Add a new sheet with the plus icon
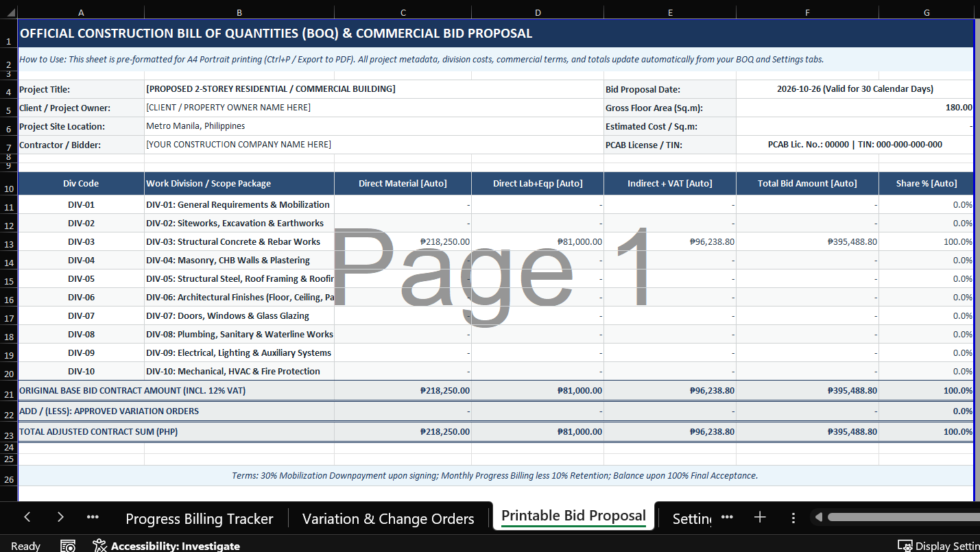This screenshot has width=980, height=552. 760,517
